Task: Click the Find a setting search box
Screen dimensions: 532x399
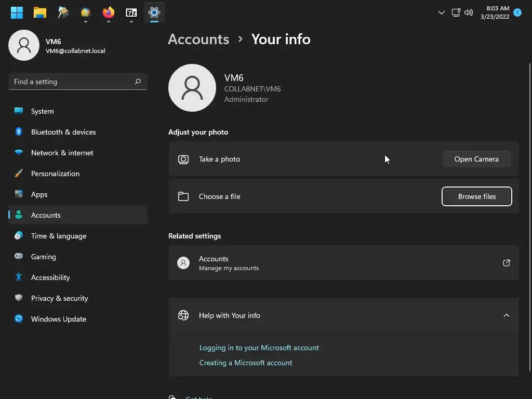Action: pyautogui.click(x=73, y=82)
